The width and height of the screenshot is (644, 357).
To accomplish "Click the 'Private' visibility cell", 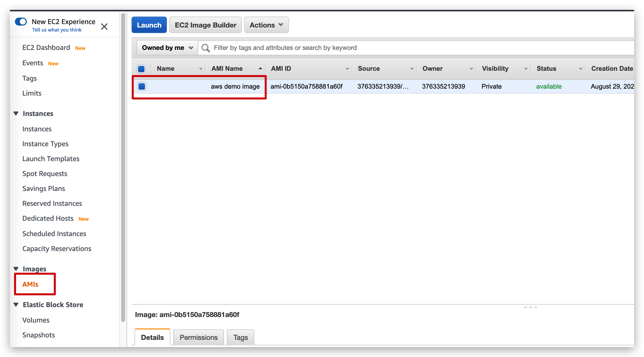I will click(492, 86).
